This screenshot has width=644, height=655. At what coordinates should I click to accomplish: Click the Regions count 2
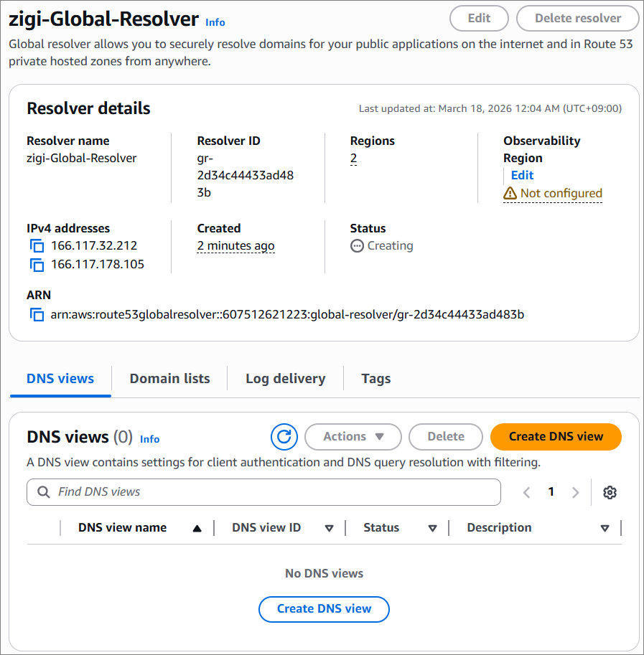(x=353, y=159)
